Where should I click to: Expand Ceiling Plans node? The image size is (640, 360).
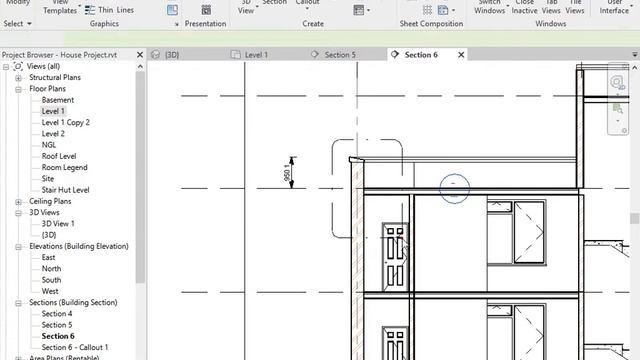click(x=18, y=202)
